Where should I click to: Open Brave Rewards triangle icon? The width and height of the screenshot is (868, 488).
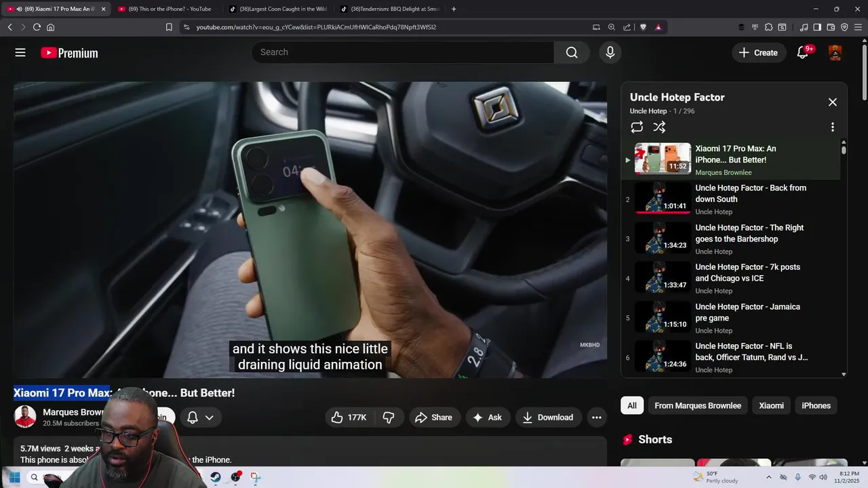[658, 27]
